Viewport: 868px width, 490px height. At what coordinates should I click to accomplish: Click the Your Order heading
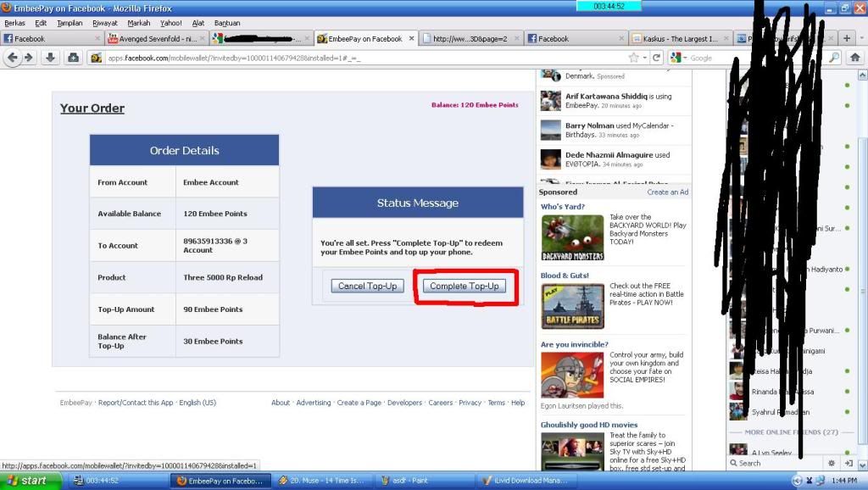pos(92,108)
